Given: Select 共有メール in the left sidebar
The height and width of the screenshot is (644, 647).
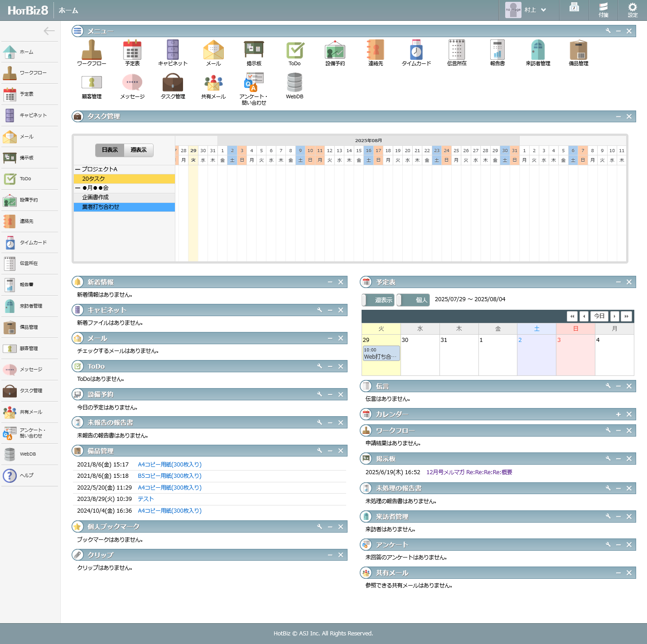Looking at the screenshot, I should (29, 412).
